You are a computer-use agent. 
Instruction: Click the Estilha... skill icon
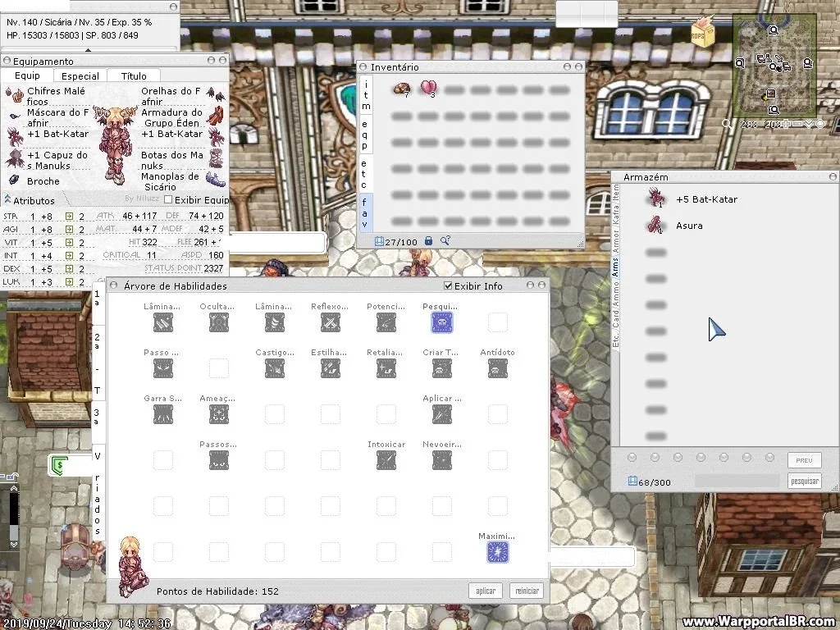[x=331, y=368]
